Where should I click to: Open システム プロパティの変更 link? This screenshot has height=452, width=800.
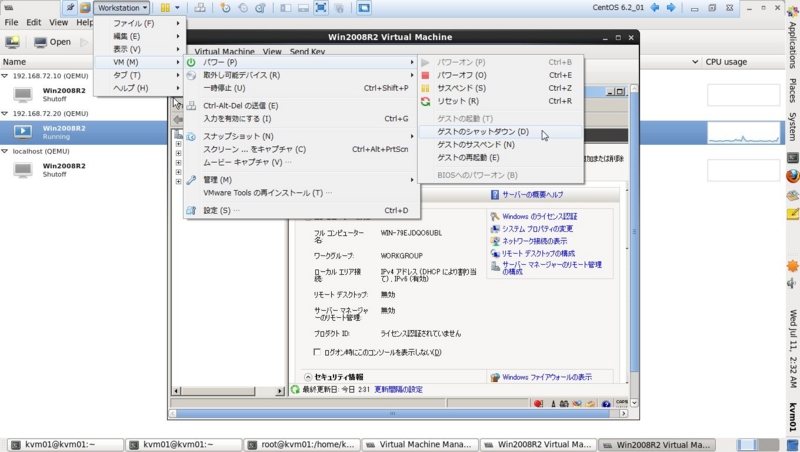pos(537,229)
